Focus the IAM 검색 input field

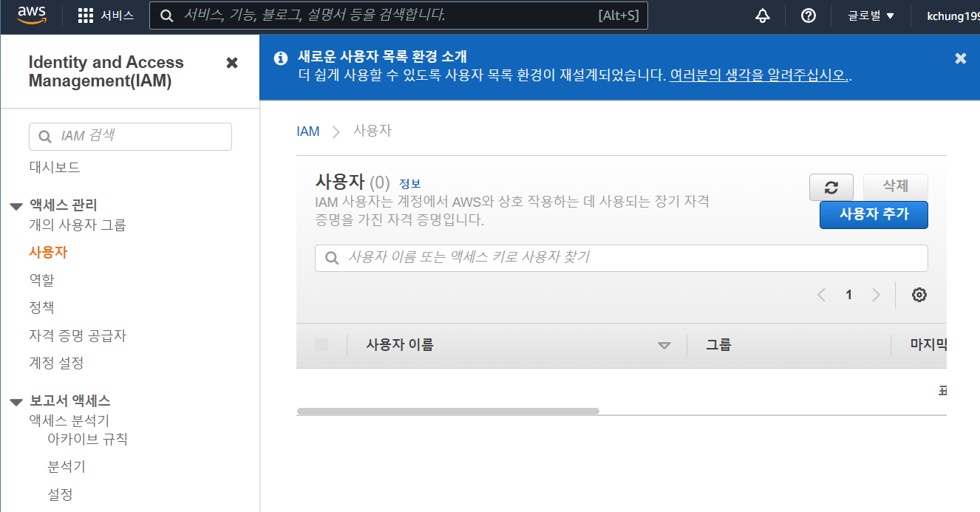[130, 137]
